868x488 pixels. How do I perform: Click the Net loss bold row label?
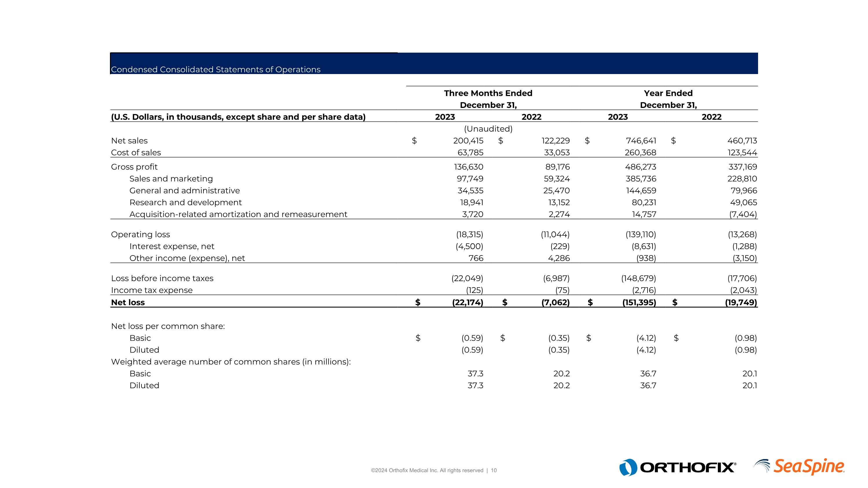pyautogui.click(x=128, y=302)
